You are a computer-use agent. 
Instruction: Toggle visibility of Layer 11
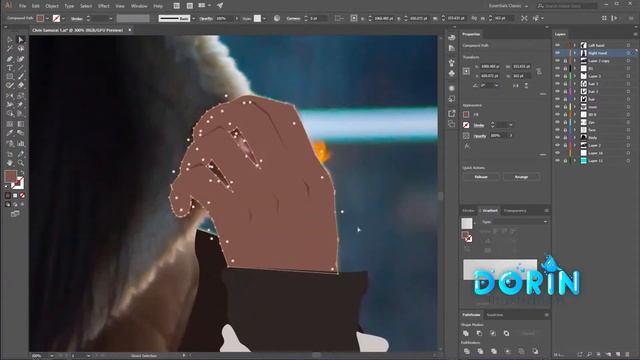pos(558,161)
